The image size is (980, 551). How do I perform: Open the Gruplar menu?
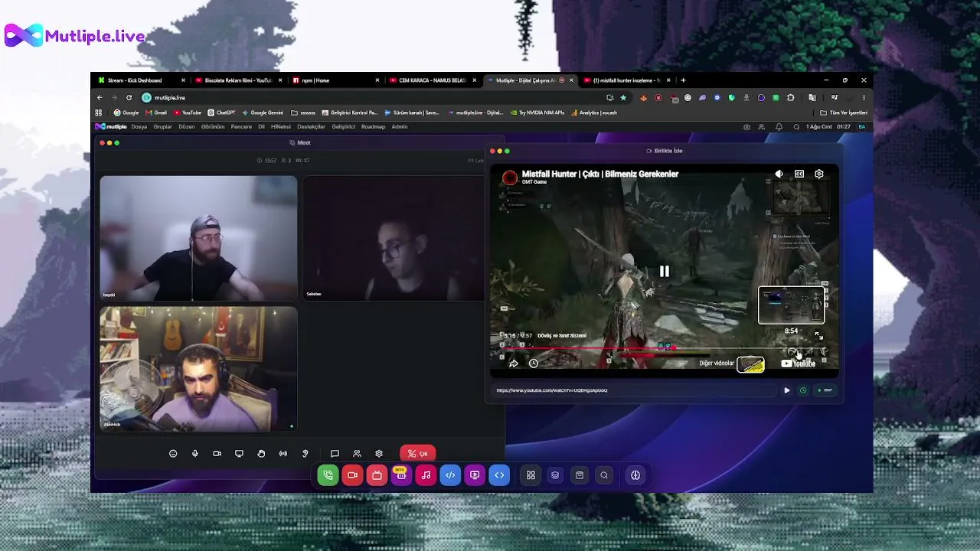point(163,127)
